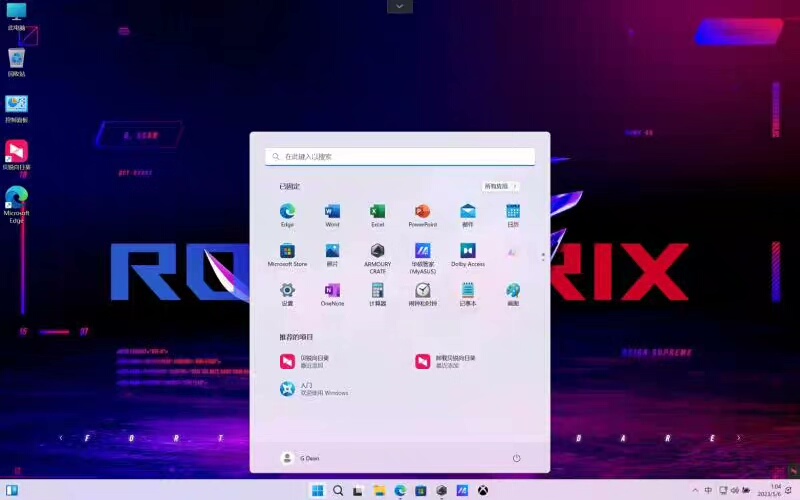Open the Calculator app in pinned apps

point(378,294)
